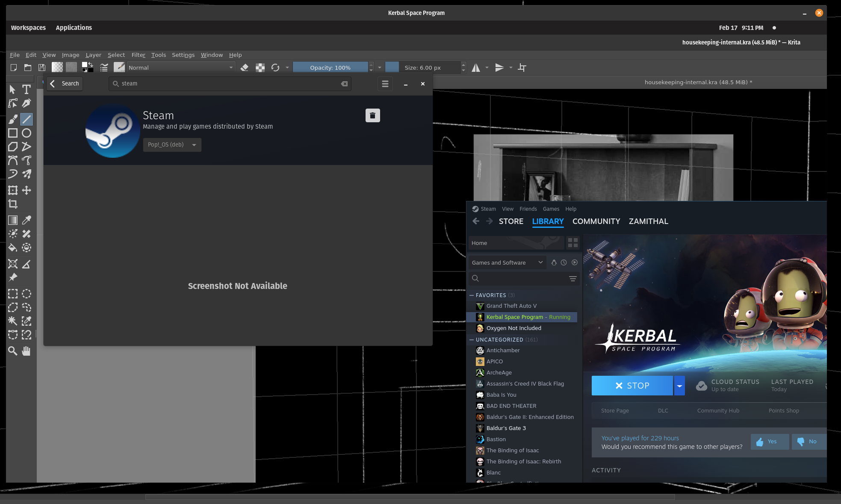Select the Calligraphy tool in Krita
This screenshot has height=504, width=841.
(27, 103)
